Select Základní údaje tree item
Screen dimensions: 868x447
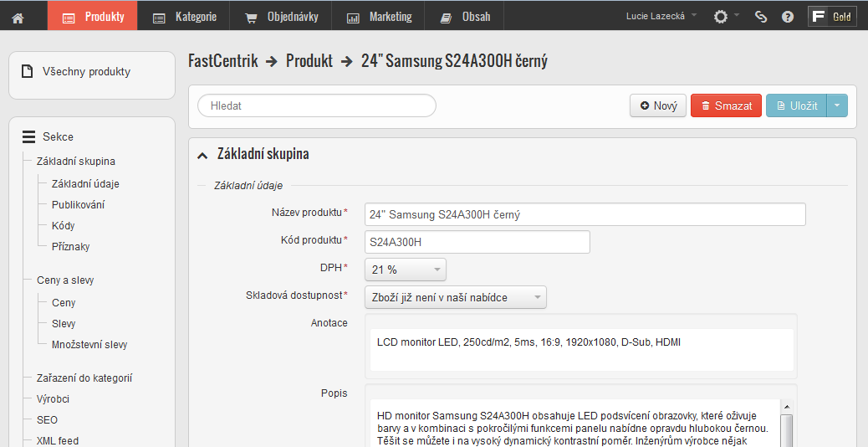tap(85, 183)
